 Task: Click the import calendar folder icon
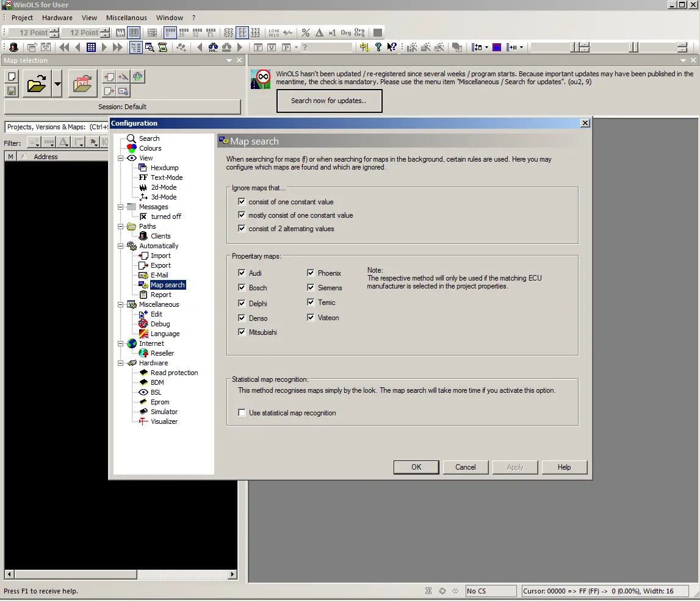(x=82, y=84)
